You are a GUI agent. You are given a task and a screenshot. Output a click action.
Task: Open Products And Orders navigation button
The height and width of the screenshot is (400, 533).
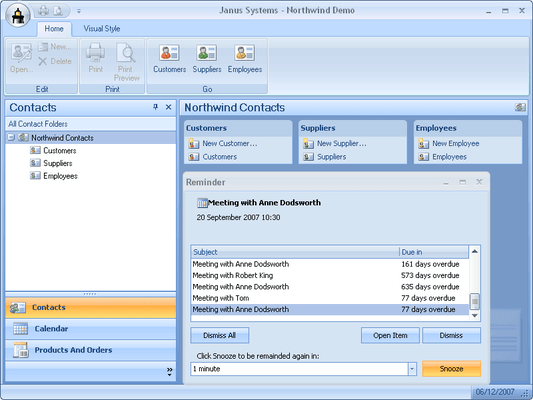coord(90,350)
